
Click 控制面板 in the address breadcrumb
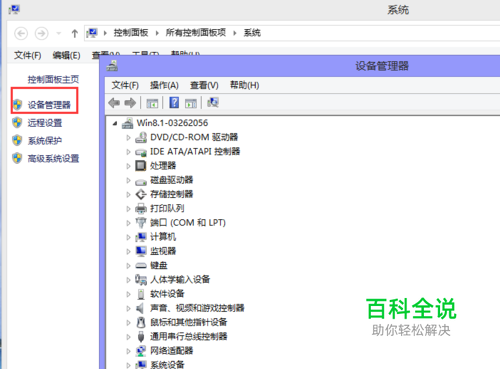(x=131, y=33)
